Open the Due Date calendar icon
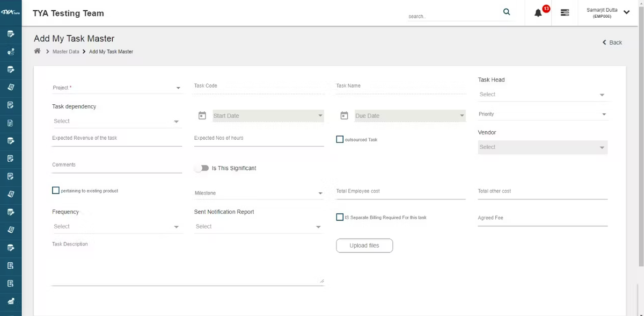 (345, 116)
